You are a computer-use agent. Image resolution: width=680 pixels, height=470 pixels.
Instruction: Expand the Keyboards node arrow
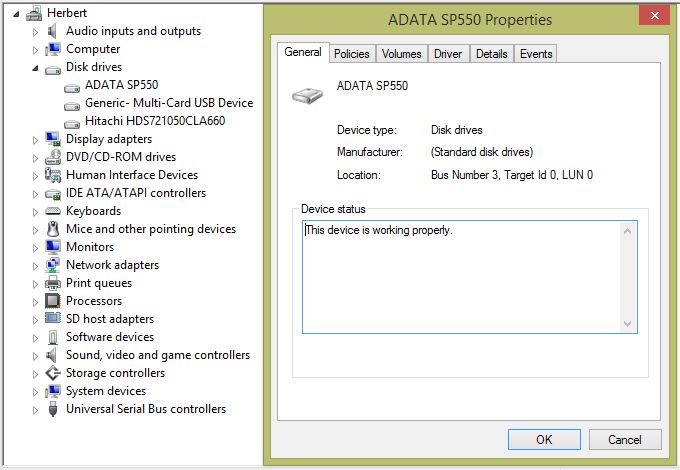pyautogui.click(x=36, y=212)
